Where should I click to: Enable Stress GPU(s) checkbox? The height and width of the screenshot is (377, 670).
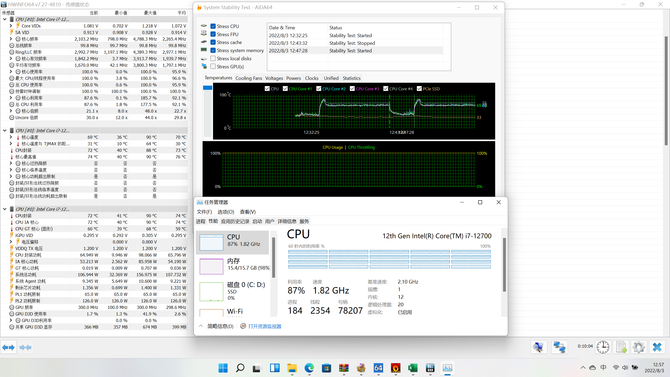click(213, 67)
